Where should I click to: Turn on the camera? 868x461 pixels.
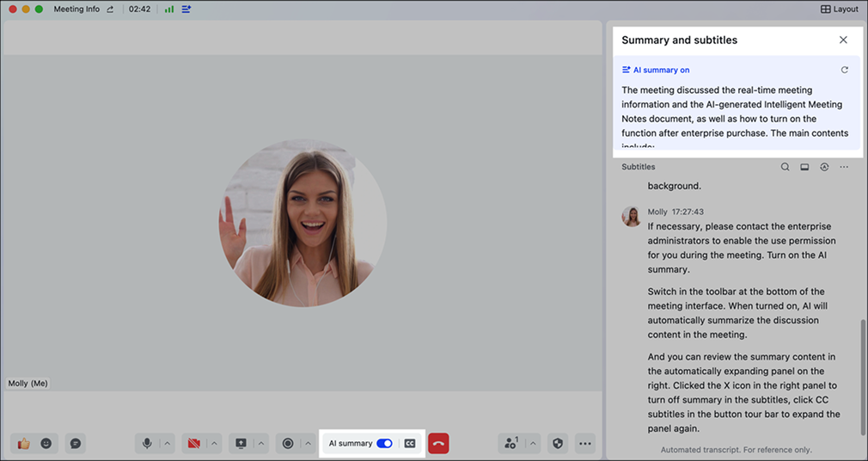193,444
